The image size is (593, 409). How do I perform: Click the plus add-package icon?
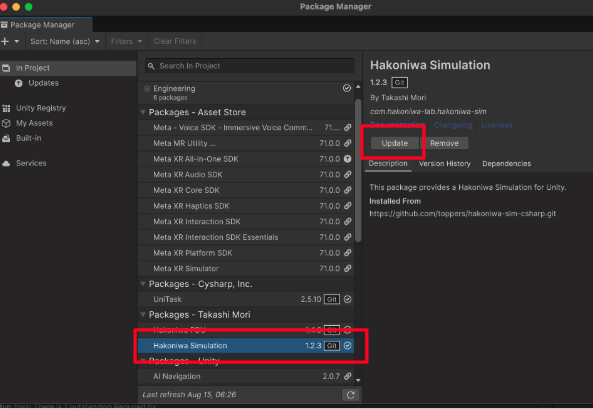coord(5,41)
